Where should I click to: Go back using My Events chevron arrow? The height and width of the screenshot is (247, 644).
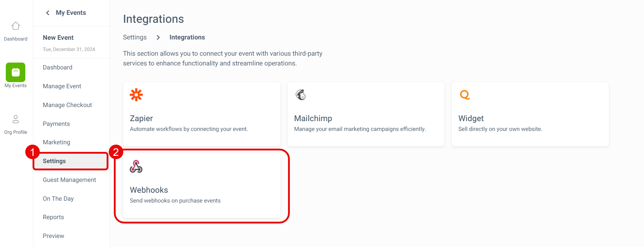(48, 13)
